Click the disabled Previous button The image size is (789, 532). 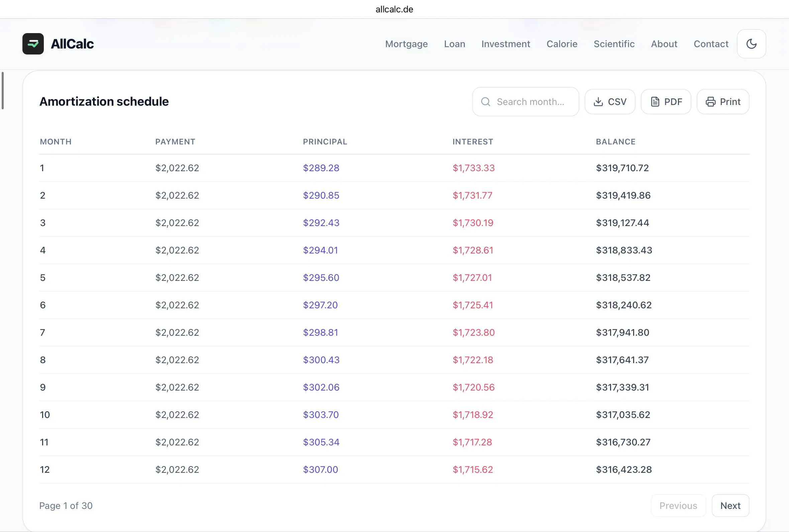(x=678, y=506)
